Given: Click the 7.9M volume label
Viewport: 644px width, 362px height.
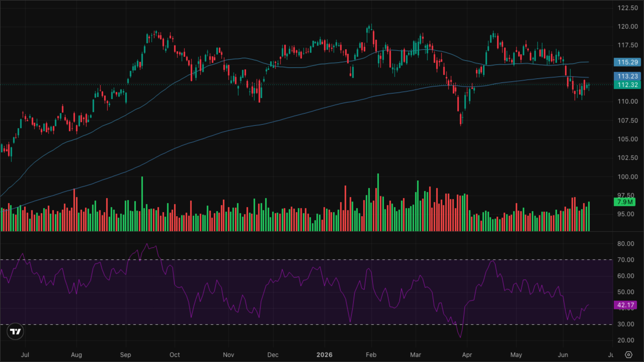Looking at the screenshot, I should coord(625,202).
